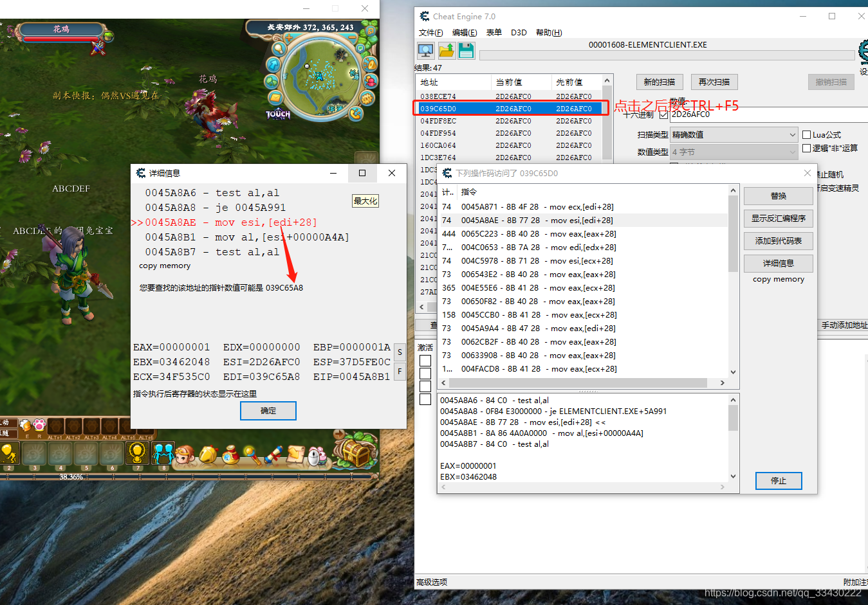Tick the third 激活 checkbox in address list
Image resolution: width=868 pixels, height=605 pixels.
(x=425, y=386)
